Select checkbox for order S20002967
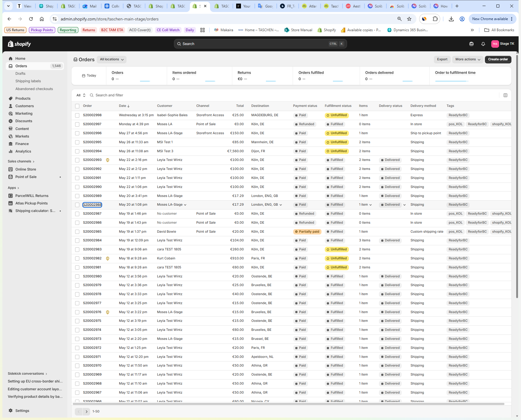 point(77,393)
